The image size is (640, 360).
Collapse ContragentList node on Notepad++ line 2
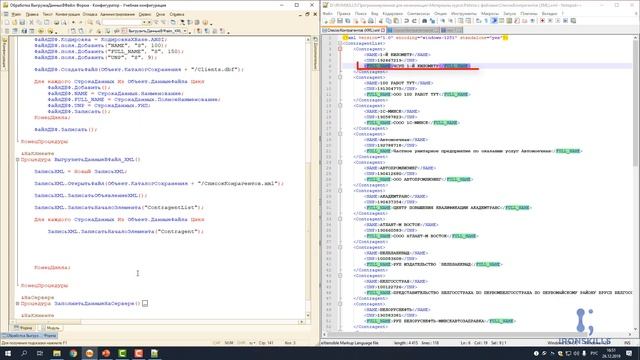(x=340, y=43)
